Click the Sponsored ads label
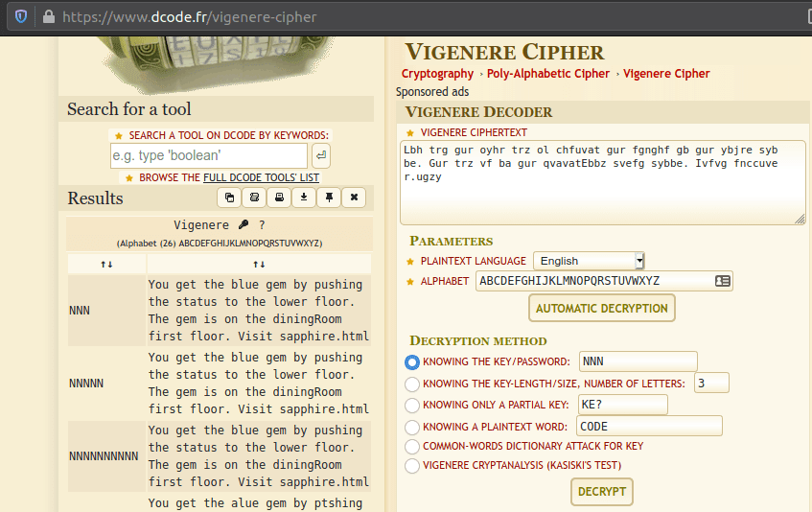 [x=432, y=92]
